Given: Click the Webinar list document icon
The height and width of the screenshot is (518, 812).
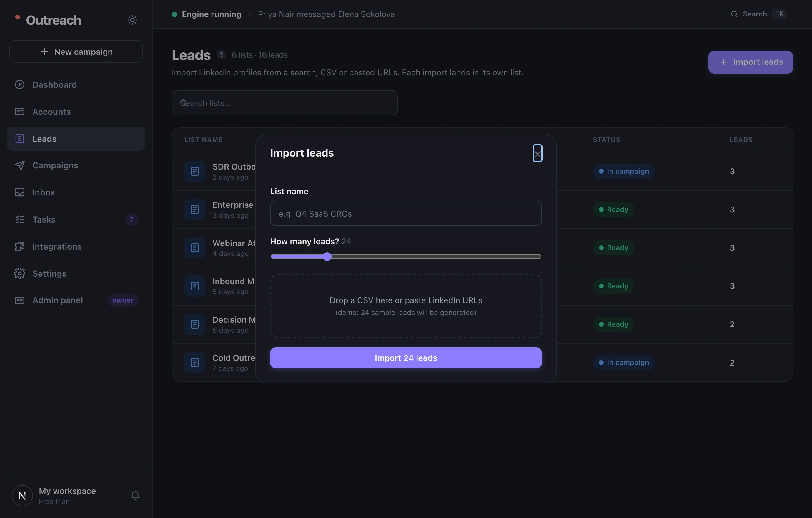Looking at the screenshot, I should coord(194,248).
